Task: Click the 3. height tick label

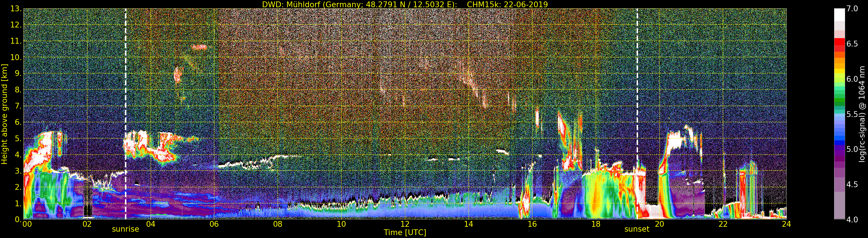Action: 18,171
